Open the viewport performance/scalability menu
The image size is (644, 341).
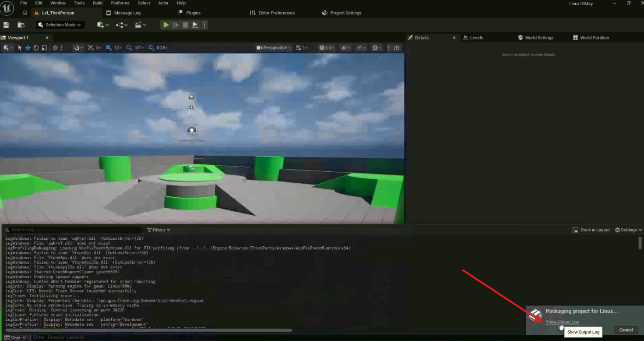click(361, 48)
